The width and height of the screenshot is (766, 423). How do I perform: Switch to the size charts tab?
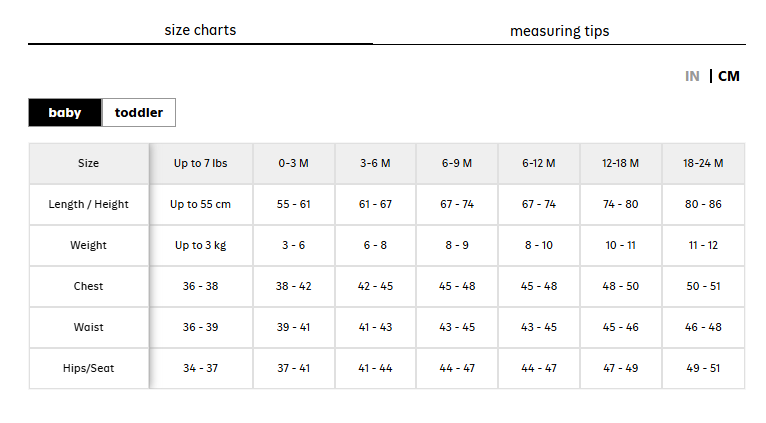200,30
